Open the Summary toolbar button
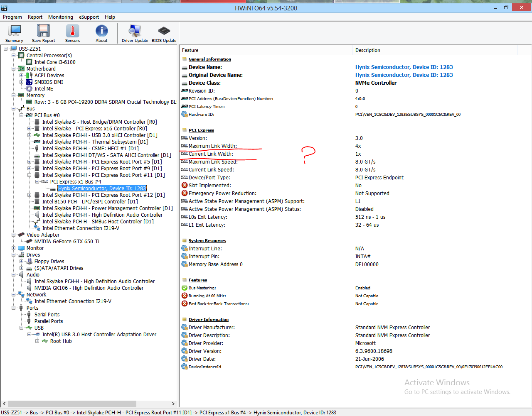 [x=14, y=33]
